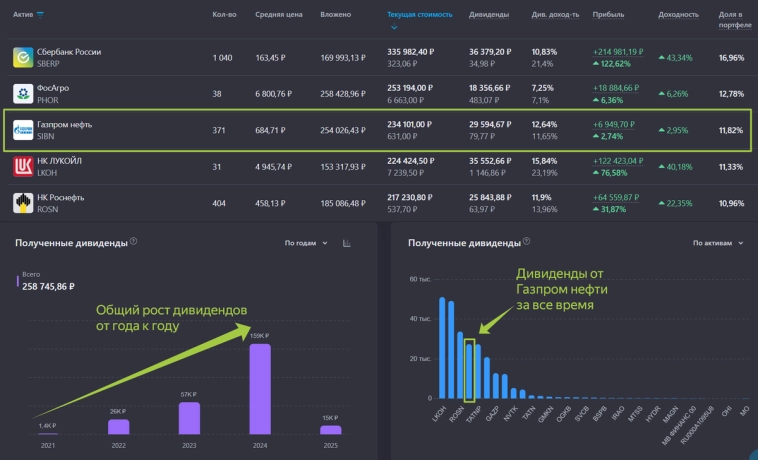Image resolution: width=758 pixels, height=460 pixels.
Task: Sort table by Прибыль column header
Action: click(608, 15)
